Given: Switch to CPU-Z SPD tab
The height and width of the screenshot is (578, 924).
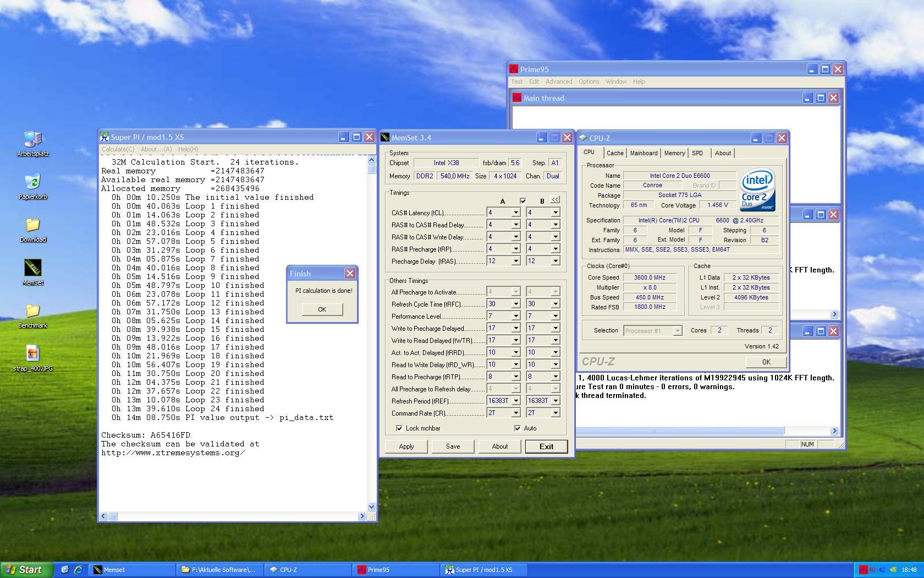Looking at the screenshot, I should tap(697, 153).
